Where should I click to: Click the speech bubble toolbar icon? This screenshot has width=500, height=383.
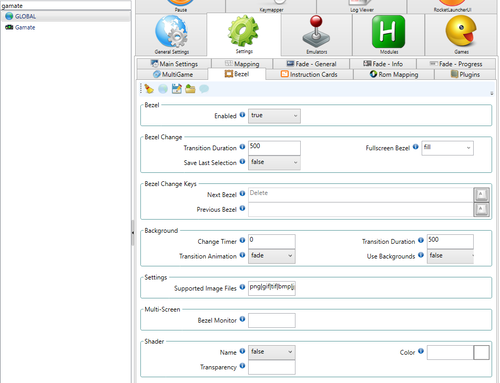coord(204,89)
